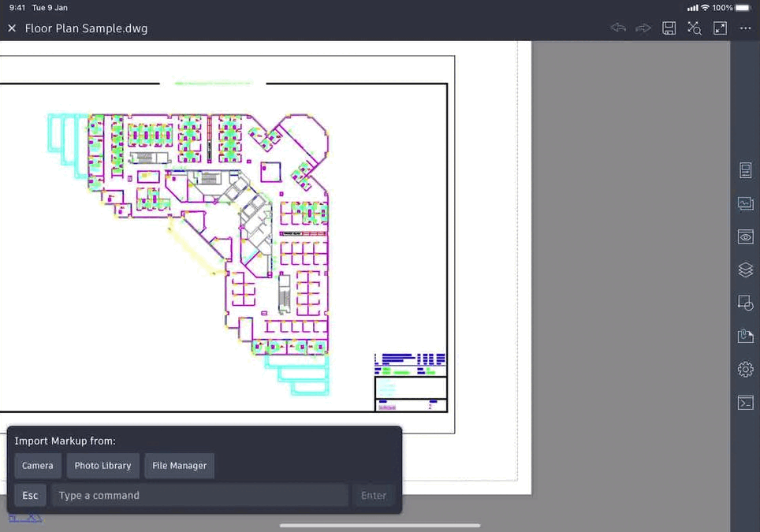The width and height of the screenshot is (760, 532).
Task: Open the zoom selection tool
Action: click(x=694, y=28)
